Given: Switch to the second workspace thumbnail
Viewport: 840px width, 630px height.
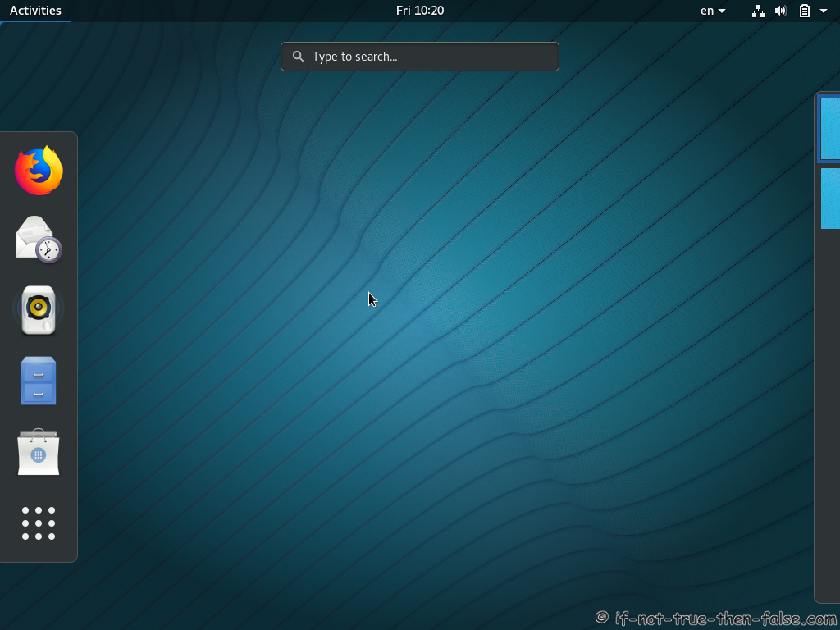Looking at the screenshot, I should tap(829, 199).
